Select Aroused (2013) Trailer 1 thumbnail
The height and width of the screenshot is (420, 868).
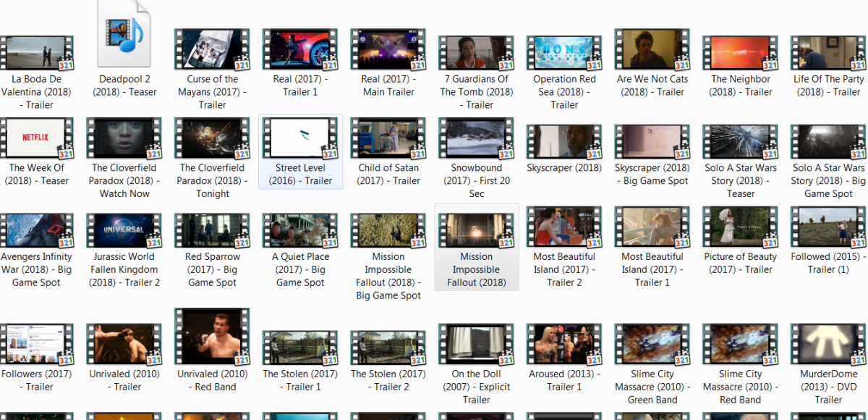565,344
